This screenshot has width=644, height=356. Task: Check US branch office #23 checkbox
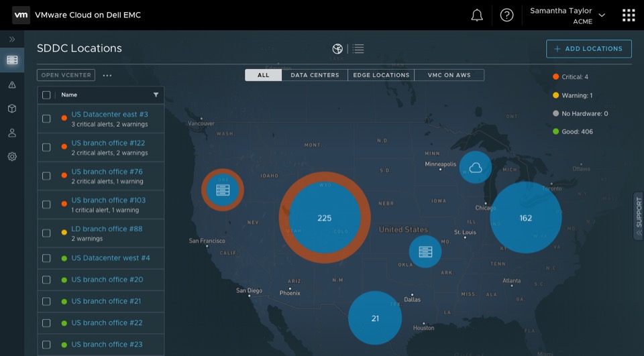pos(46,345)
